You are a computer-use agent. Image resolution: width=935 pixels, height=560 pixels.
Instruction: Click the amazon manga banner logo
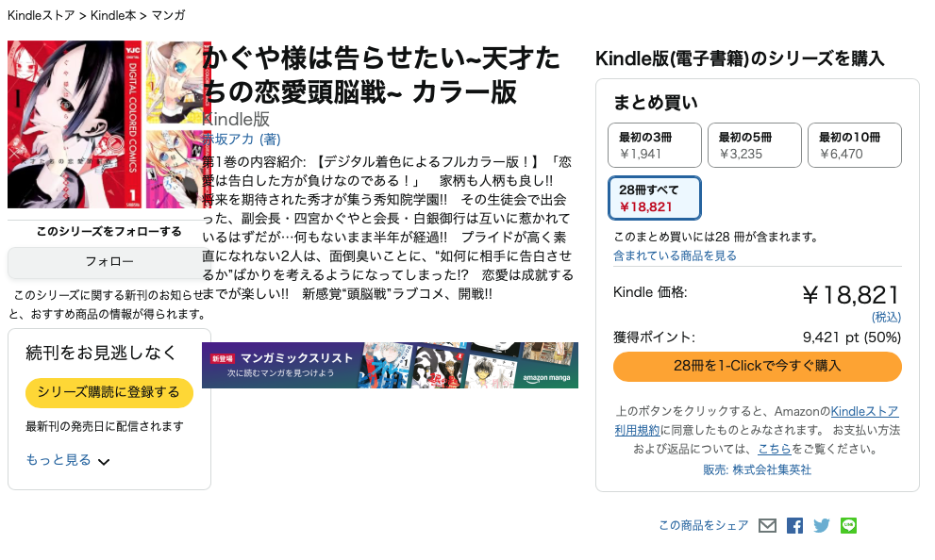(546, 378)
